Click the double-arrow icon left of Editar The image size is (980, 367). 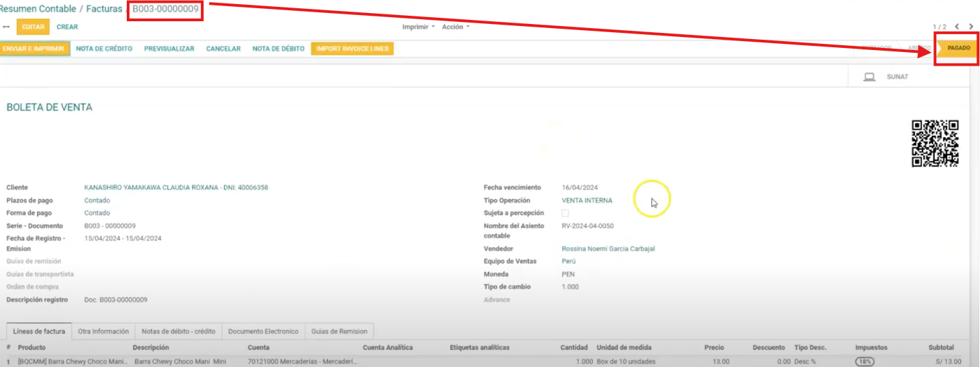point(6,27)
